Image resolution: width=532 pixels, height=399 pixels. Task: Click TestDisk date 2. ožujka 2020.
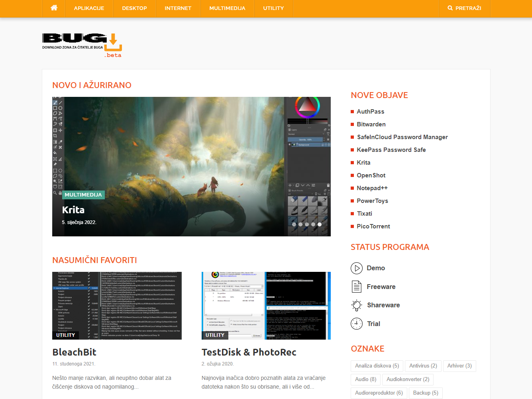pos(218,364)
